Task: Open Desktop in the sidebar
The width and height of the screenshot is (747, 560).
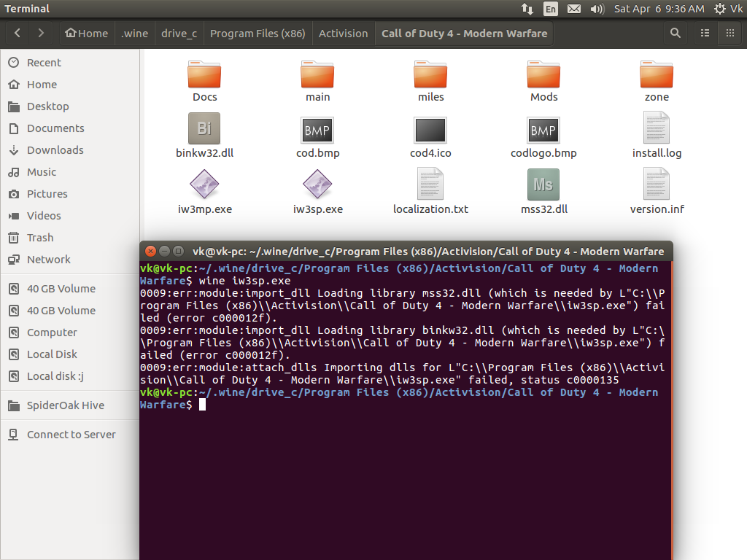Action: click(x=70, y=106)
